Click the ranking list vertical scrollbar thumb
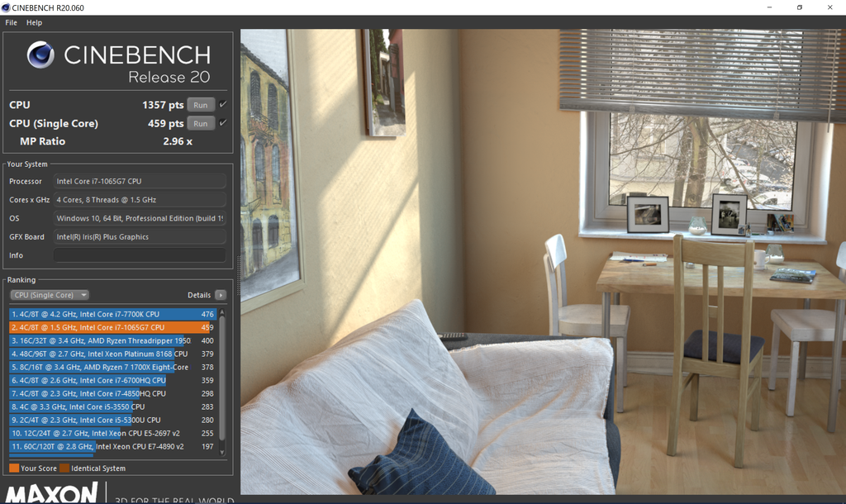This screenshot has width=846, height=504. click(x=221, y=378)
